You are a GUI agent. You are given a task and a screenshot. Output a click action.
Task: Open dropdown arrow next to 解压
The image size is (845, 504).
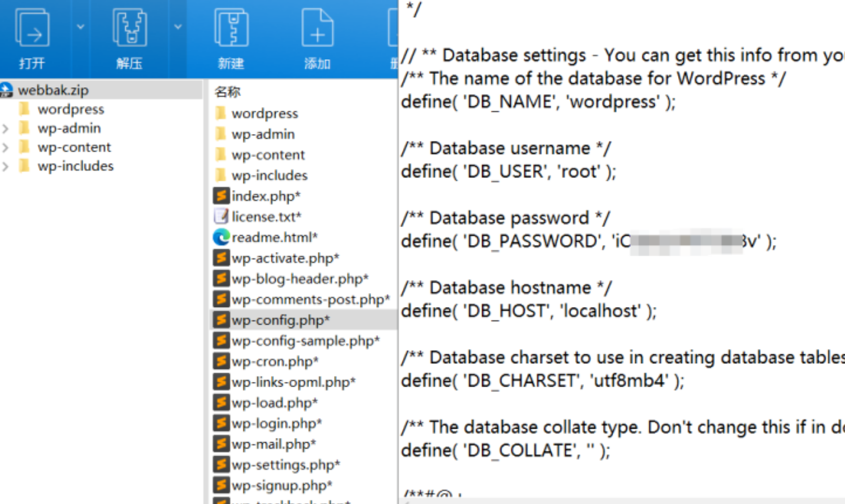click(x=178, y=26)
